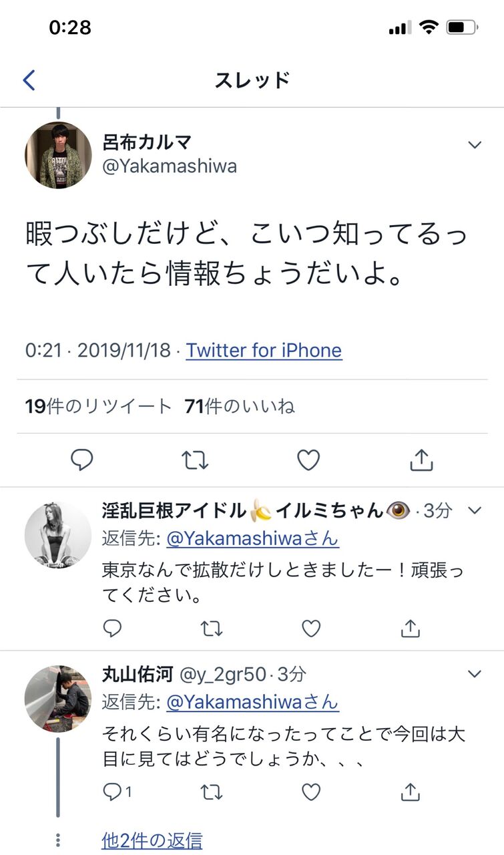The width and height of the screenshot is (504, 855).
Task: Reply to イルミちゃん's comment
Action: coord(113,628)
